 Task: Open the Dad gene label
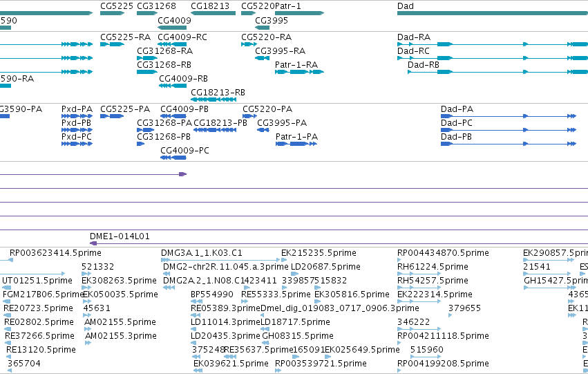coord(406,6)
